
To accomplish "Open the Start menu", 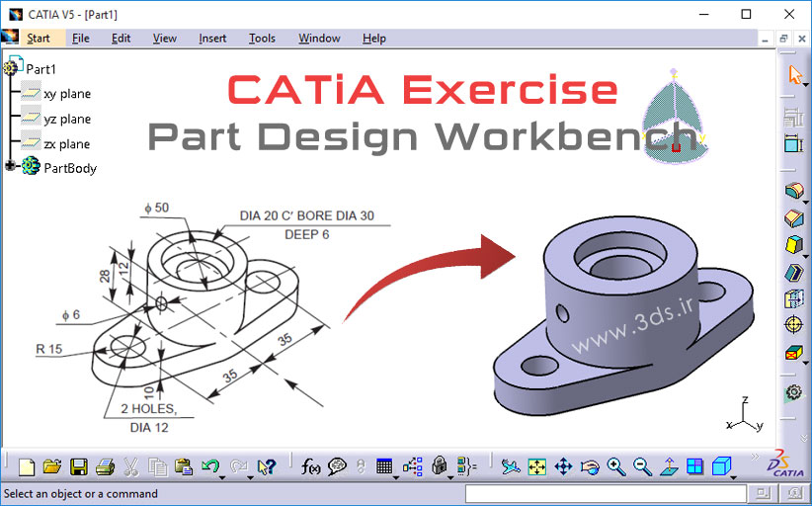I will click(39, 39).
